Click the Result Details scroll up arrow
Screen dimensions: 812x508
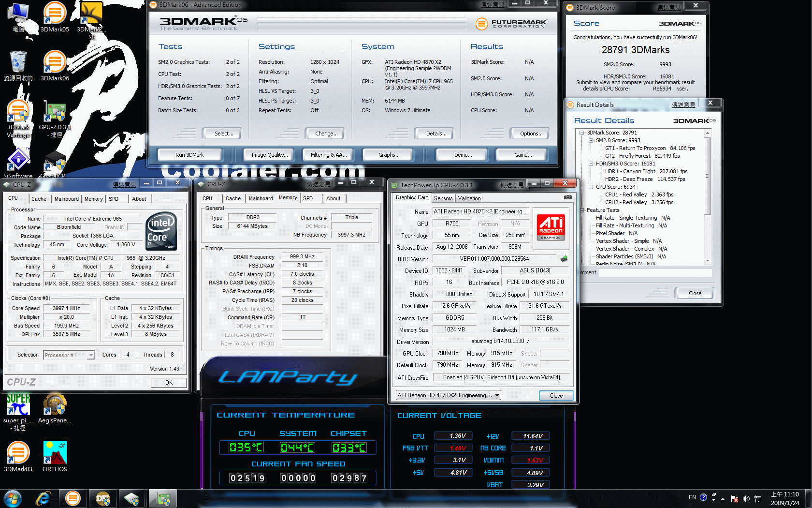pyautogui.click(x=708, y=133)
